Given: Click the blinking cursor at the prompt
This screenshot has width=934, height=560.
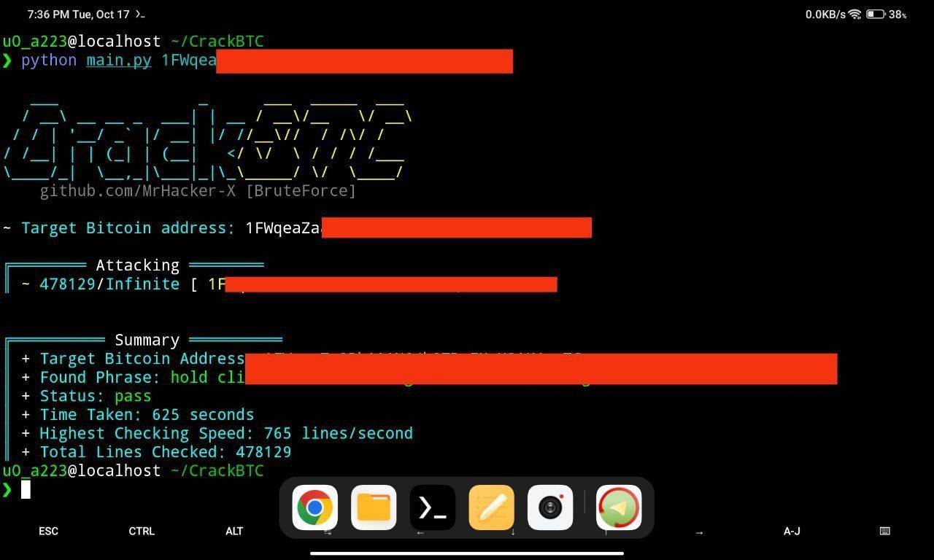Looking at the screenshot, I should click(x=26, y=489).
